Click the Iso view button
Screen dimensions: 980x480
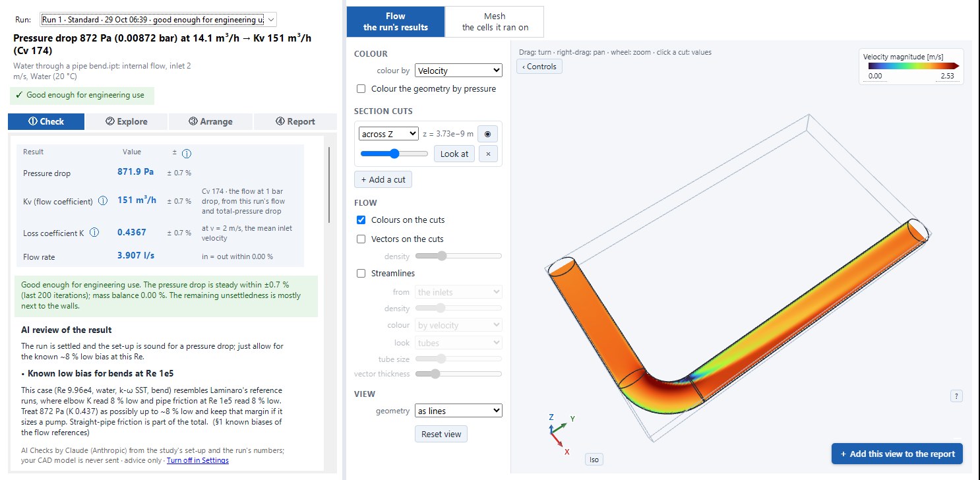coord(594,460)
